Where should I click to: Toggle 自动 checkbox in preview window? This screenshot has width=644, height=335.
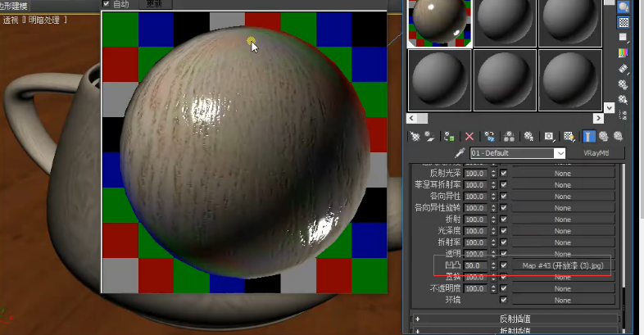106,4
